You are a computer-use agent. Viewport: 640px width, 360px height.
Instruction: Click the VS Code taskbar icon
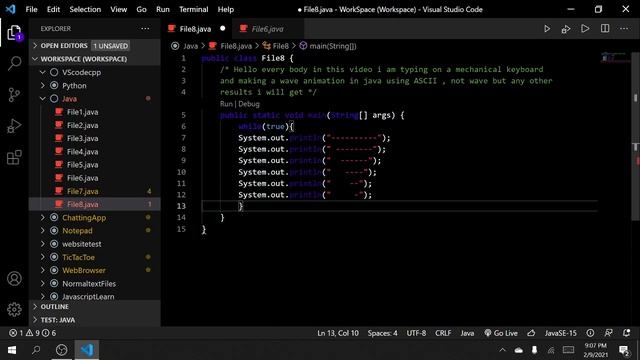(x=87, y=350)
